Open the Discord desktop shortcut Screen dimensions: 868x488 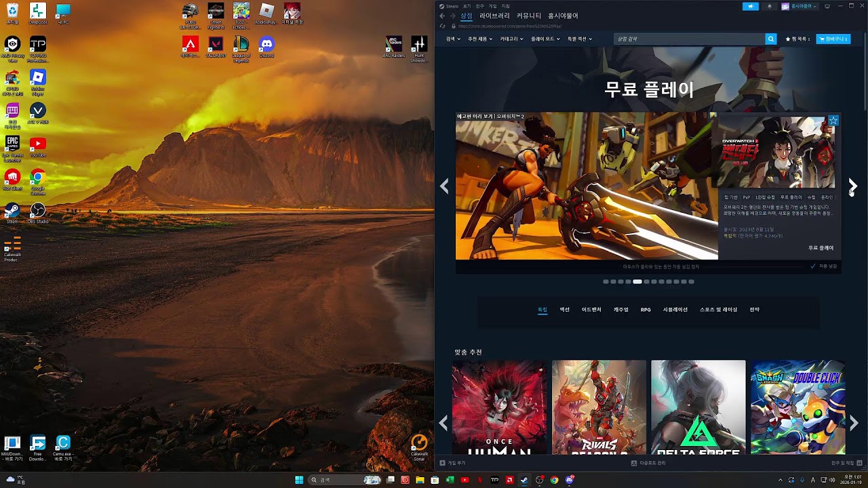coord(267,47)
